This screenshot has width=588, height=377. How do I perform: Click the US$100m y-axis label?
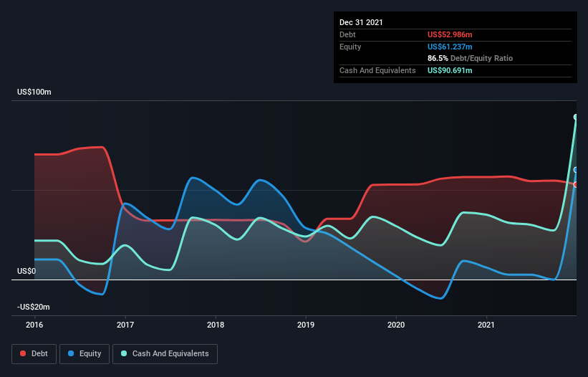(34, 92)
